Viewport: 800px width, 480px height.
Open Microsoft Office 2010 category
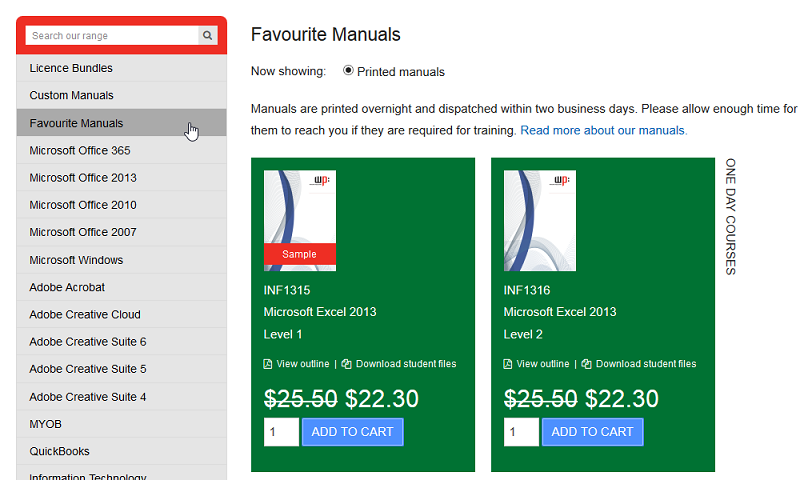121,205
